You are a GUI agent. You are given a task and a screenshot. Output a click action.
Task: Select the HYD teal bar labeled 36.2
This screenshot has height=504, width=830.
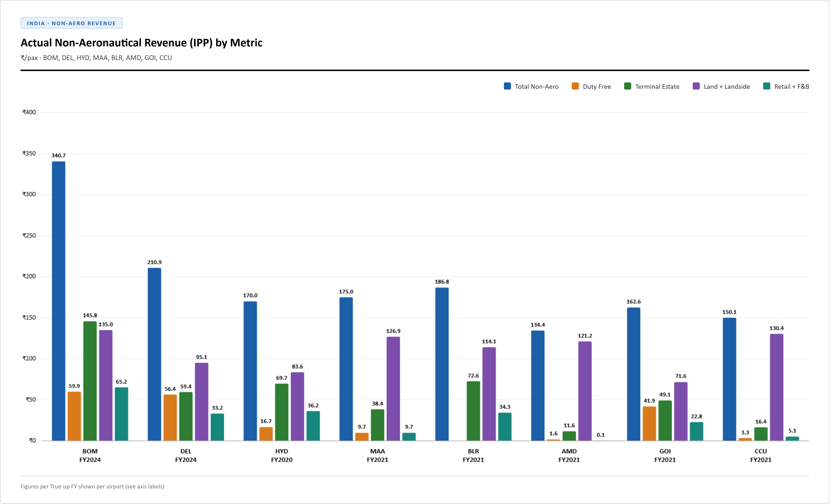coord(313,426)
